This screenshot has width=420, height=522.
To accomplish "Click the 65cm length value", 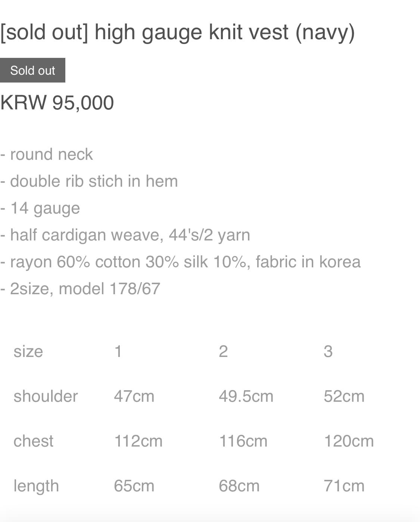I will click(134, 486).
